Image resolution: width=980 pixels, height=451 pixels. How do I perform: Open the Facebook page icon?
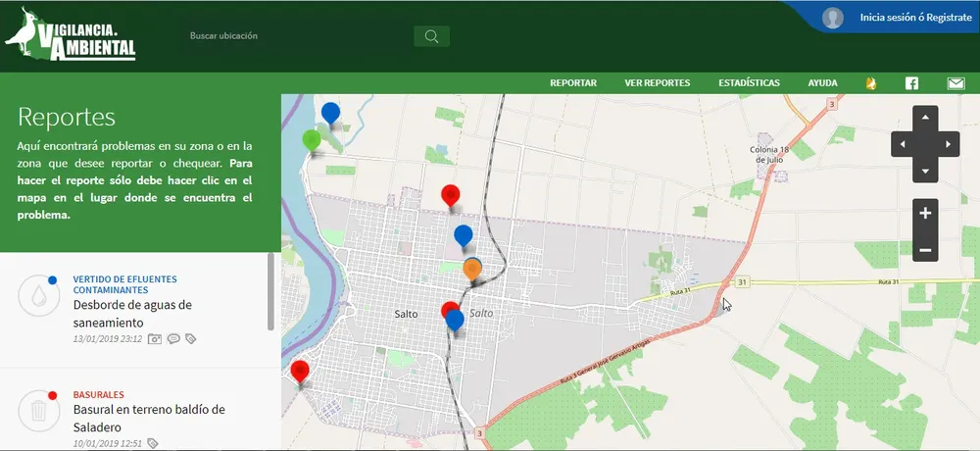[x=911, y=83]
